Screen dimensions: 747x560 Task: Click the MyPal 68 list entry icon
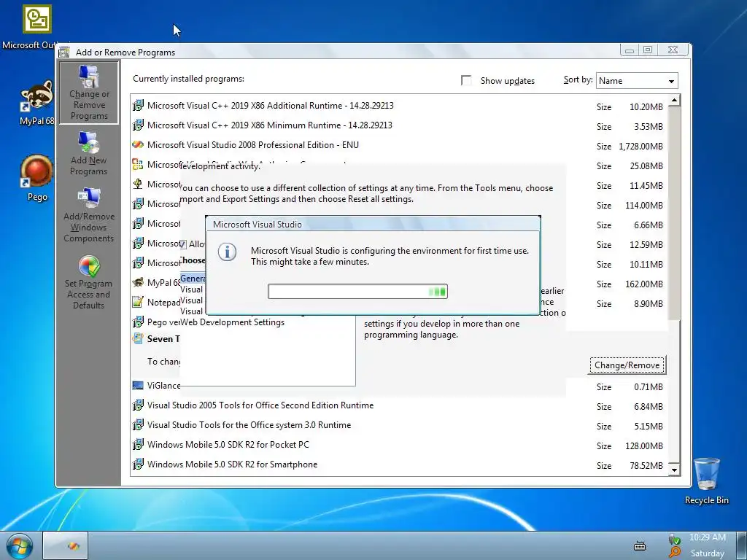(138, 282)
